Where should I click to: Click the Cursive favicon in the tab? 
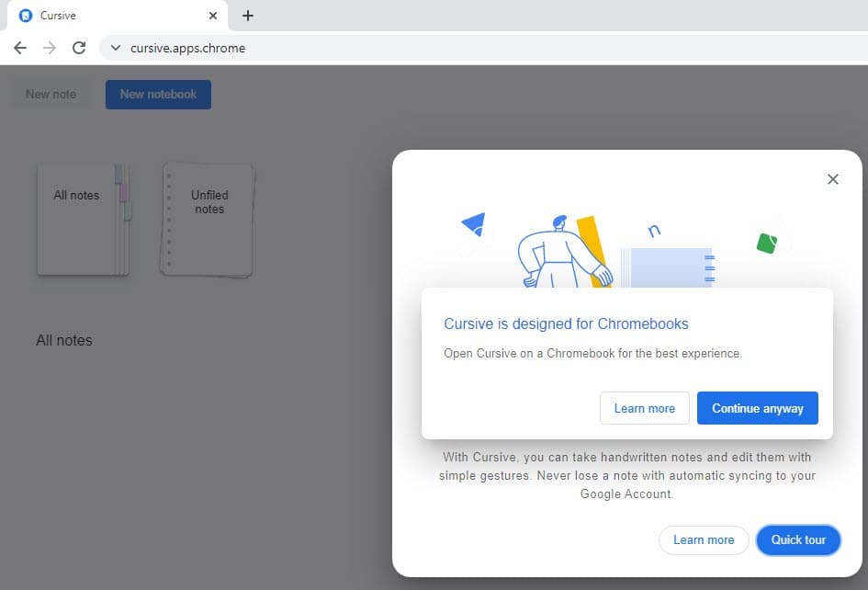pos(26,16)
